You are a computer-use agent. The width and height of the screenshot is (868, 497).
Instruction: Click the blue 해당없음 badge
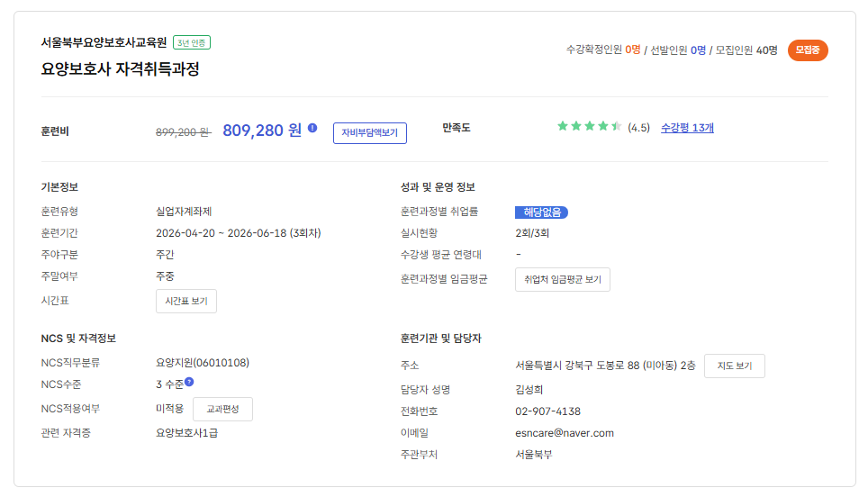[x=541, y=212]
